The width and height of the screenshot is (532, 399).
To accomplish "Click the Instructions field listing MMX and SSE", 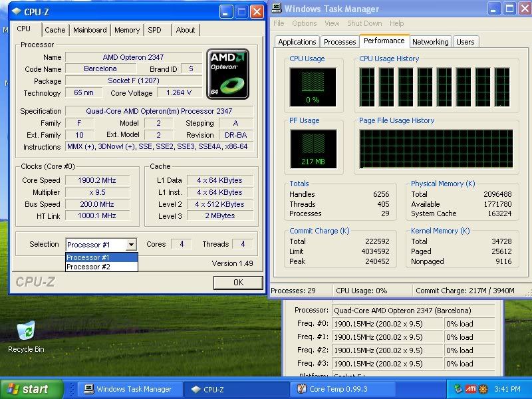I will 159,146.
